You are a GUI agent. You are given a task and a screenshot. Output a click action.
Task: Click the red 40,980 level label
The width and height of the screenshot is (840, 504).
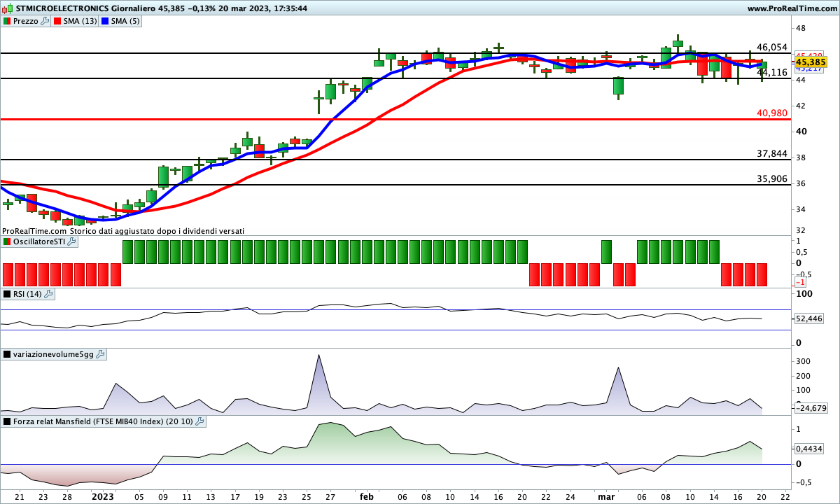(x=772, y=113)
